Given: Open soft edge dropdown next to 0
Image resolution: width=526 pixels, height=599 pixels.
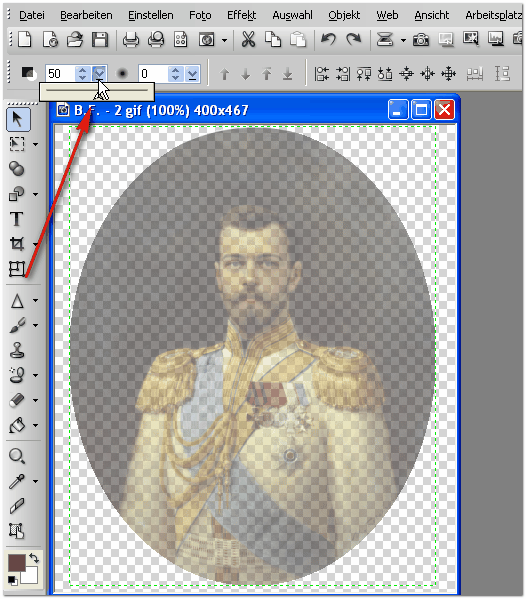Looking at the screenshot, I should coord(193,73).
